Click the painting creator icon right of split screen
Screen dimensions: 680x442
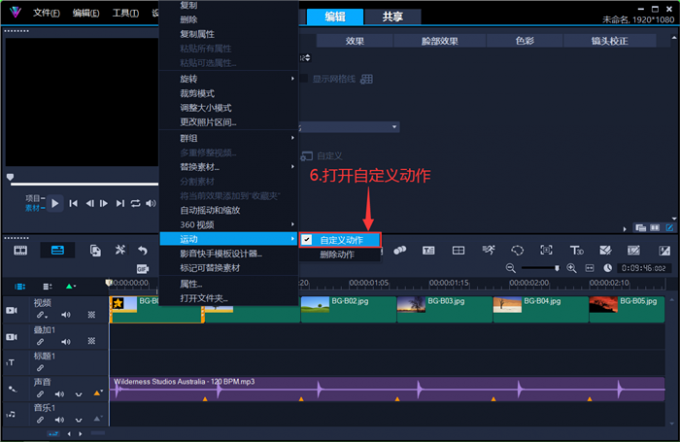point(634,250)
